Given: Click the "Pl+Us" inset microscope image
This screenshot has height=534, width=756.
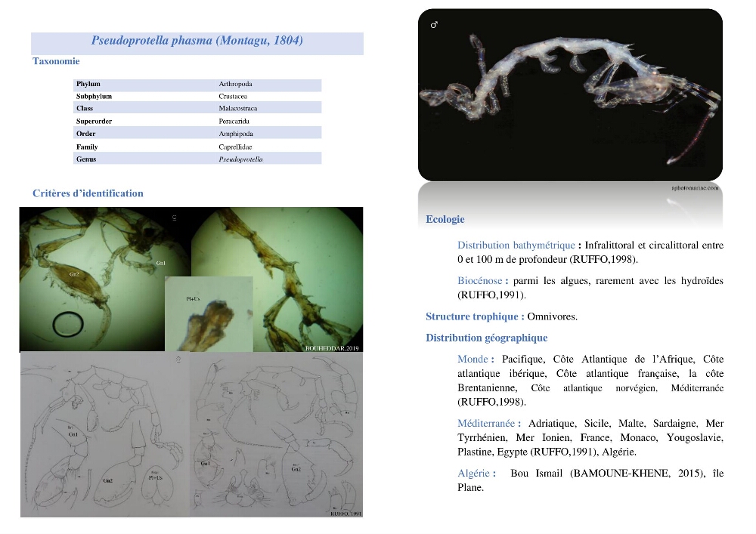Looking at the screenshot, I should pos(209,313).
